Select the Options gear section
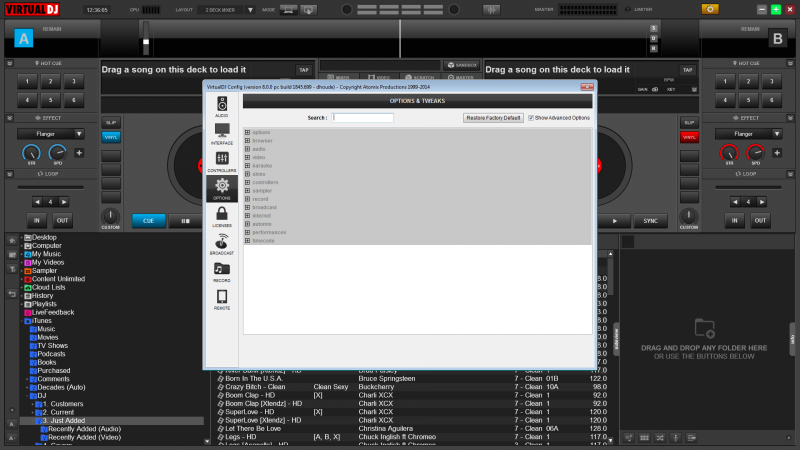This screenshot has width=800, height=450. [x=221, y=189]
